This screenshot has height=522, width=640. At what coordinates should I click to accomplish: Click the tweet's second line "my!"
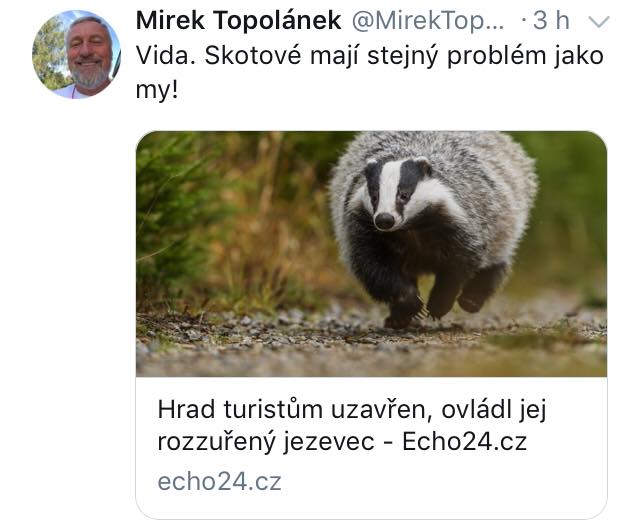157,91
